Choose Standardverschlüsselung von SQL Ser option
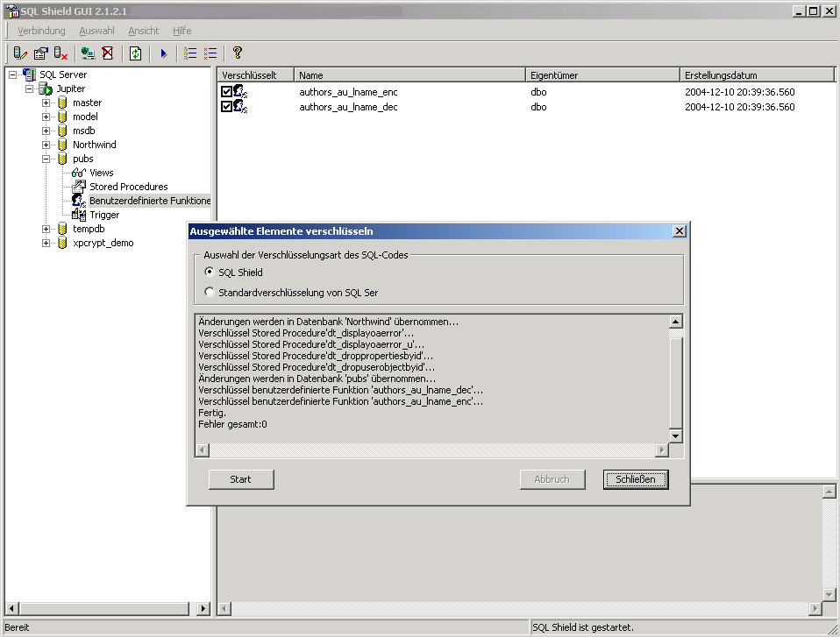 click(209, 292)
